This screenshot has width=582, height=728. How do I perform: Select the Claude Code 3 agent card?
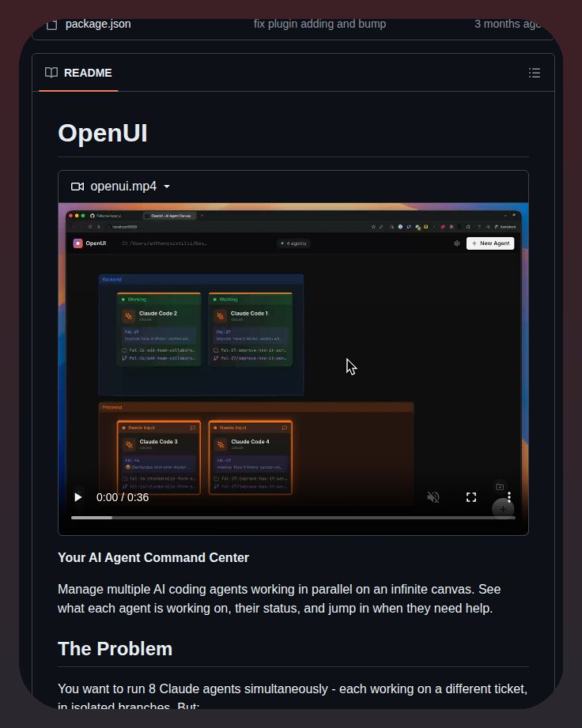pyautogui.click(x=159, y=458)
